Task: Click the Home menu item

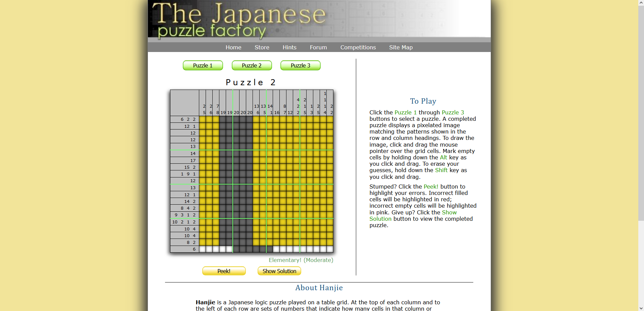Action: coord(233,47)
